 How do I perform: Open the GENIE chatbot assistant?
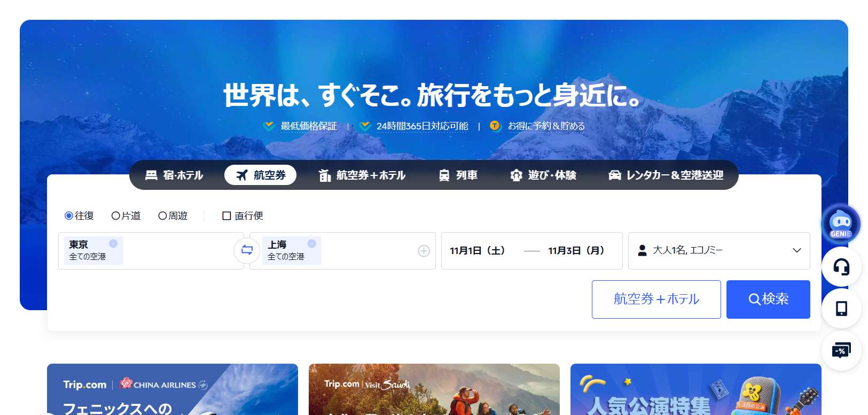pyautogui.click(x=841, y=224)
